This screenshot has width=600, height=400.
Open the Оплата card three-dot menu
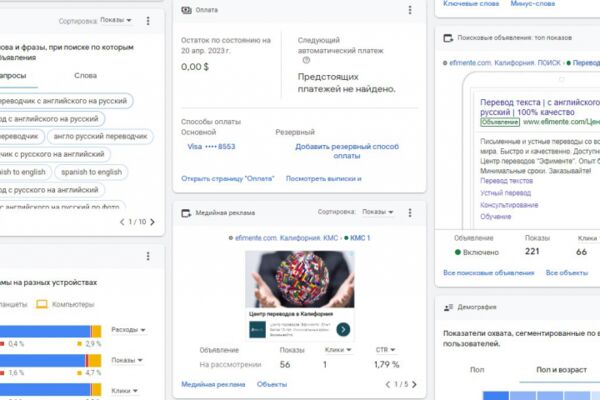(410, 10)
